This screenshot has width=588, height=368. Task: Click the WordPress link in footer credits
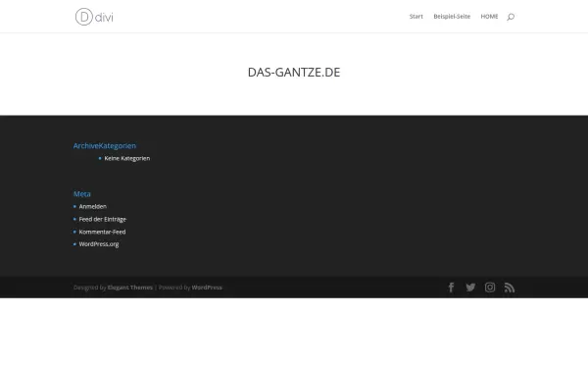(x=207, y=288)
